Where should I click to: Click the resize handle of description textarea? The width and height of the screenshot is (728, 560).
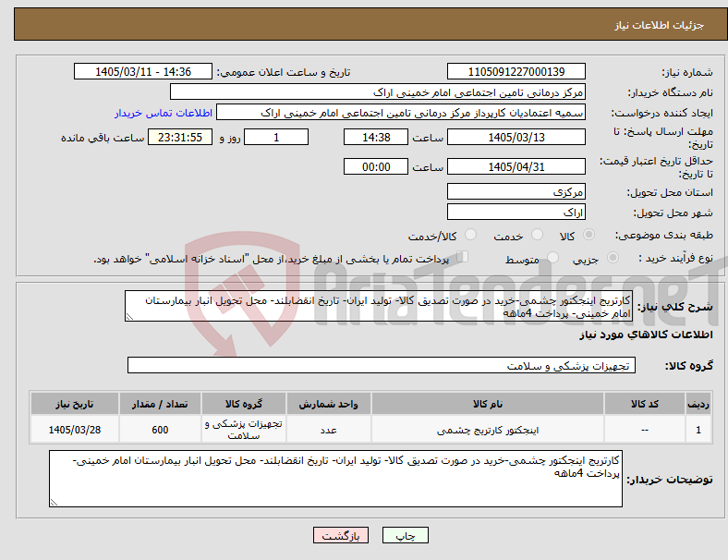(129, 317)
